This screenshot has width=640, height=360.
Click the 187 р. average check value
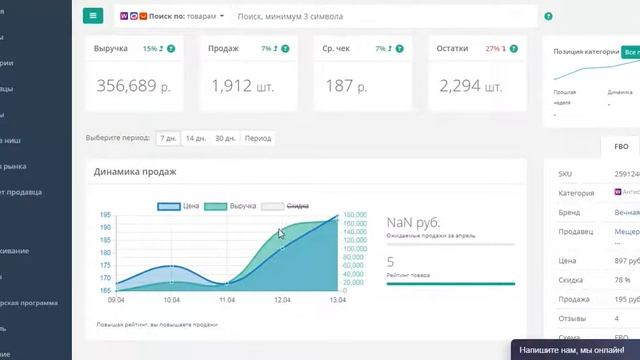[346, 86]
